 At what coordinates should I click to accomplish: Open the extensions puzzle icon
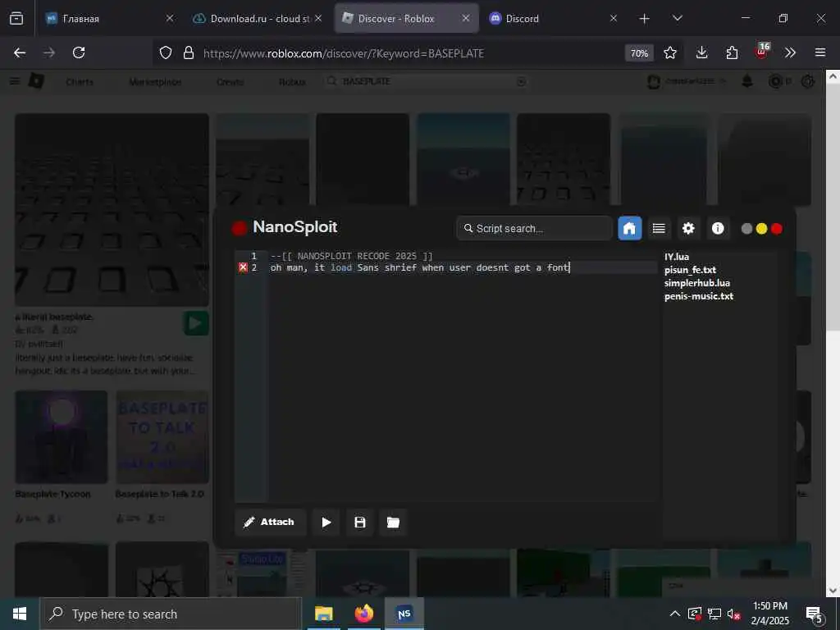tap(732, 52)
